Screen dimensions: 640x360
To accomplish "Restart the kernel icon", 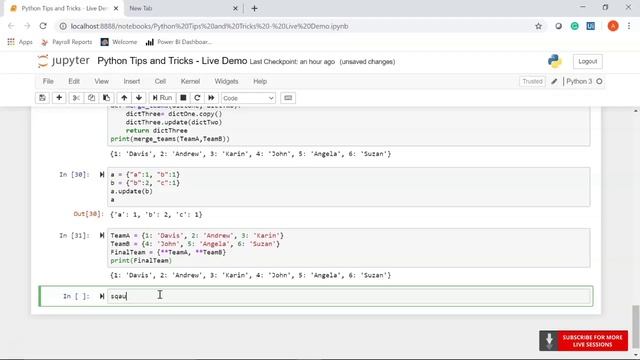I will 197,98.
